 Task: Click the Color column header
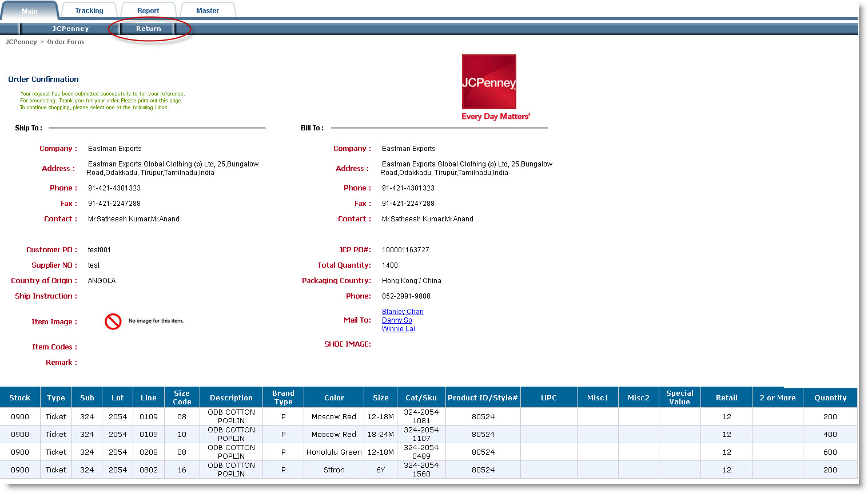click(335, 398)
